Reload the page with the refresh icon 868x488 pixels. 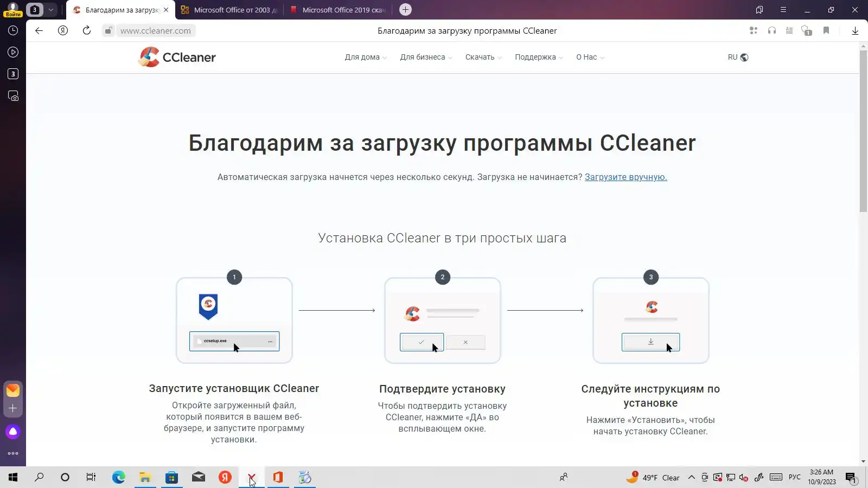point(87,30)
